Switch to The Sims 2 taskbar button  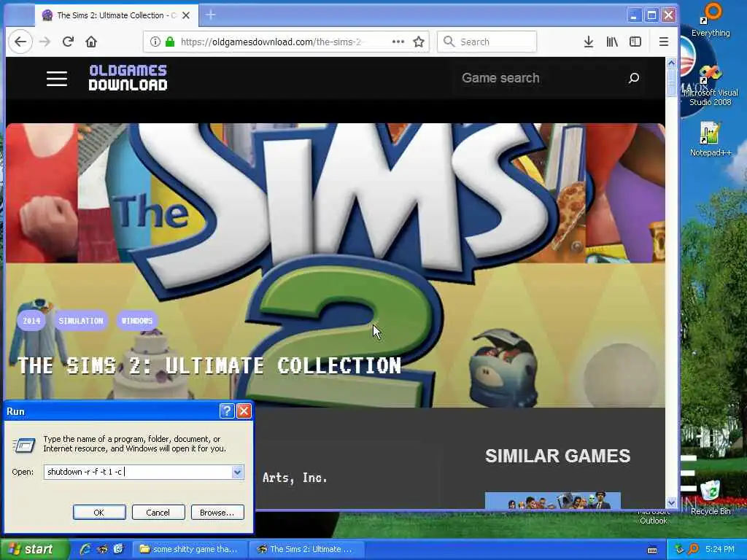click(306, 549)
